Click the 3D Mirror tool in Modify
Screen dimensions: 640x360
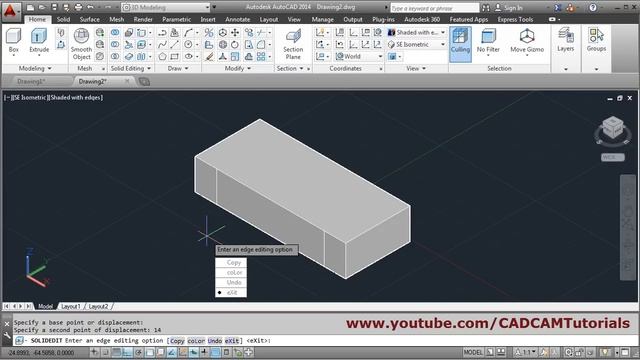[x=209, y=33]
